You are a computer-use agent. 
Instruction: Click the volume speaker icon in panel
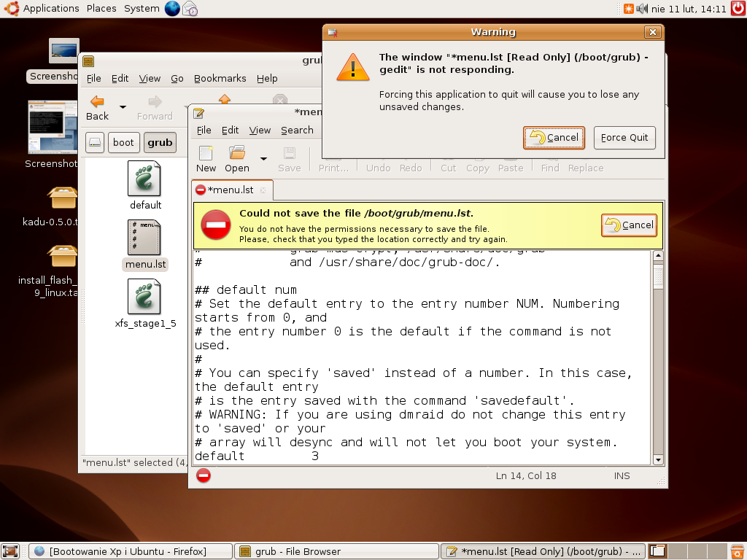642,9
